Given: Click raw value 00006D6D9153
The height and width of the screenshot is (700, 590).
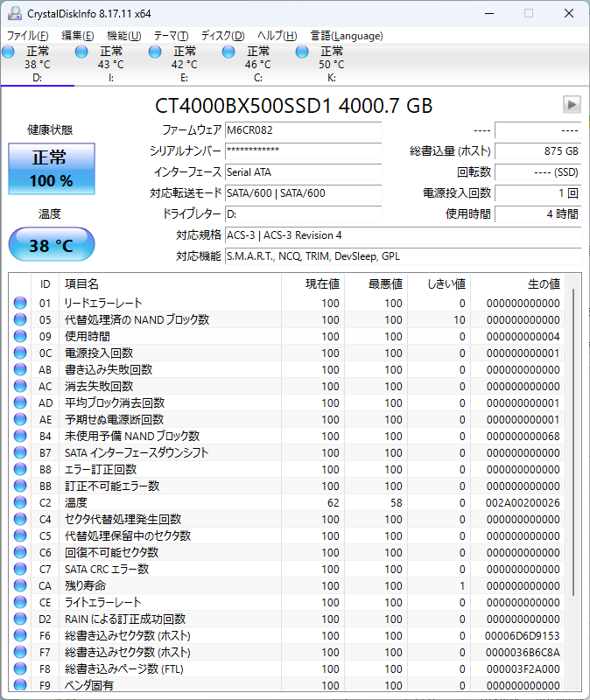Looking at the screenshot, I should 523,636.
